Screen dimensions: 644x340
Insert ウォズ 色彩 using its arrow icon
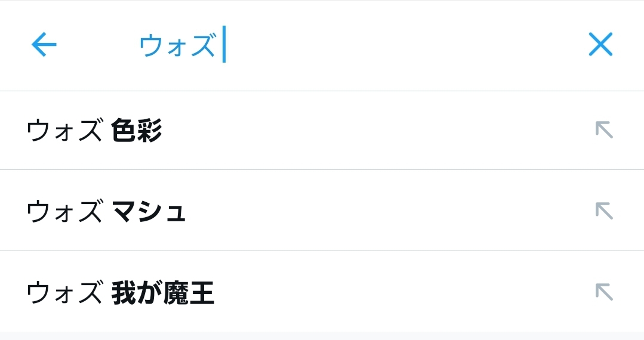point(604,129)
